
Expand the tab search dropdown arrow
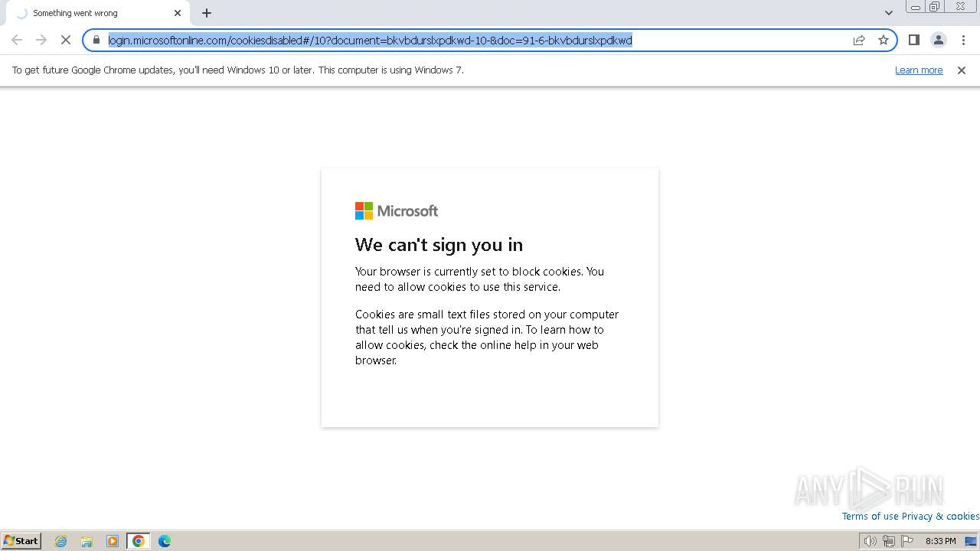coord(889,13)
